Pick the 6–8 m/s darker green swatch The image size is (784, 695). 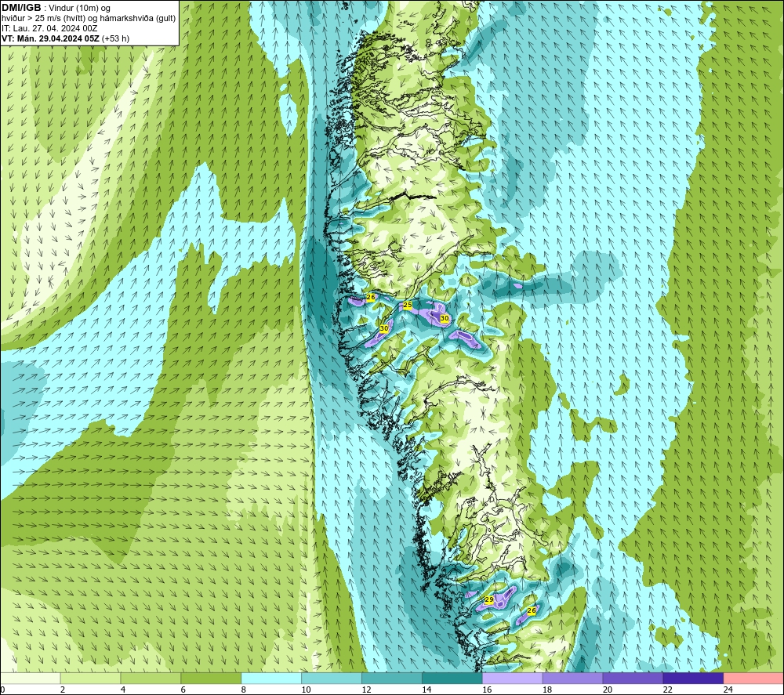(x=211, y=679)
